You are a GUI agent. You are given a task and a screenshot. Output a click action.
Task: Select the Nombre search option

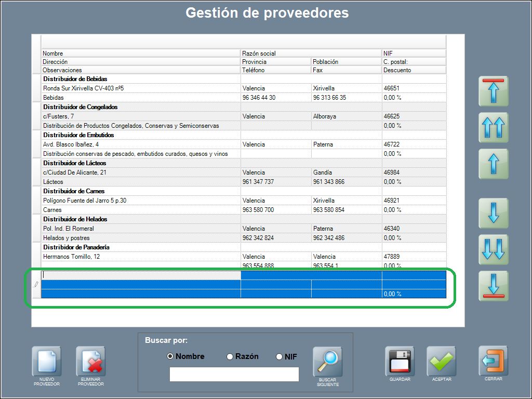170,356
